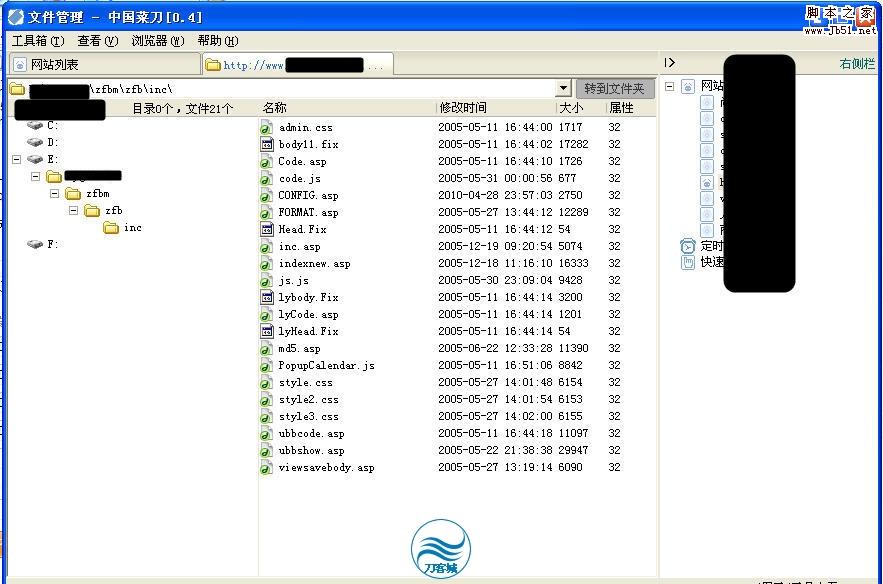This screenshot has width=883, height=584.
Task: Open the path address dropdown arrow
Action: coord(563,88)
